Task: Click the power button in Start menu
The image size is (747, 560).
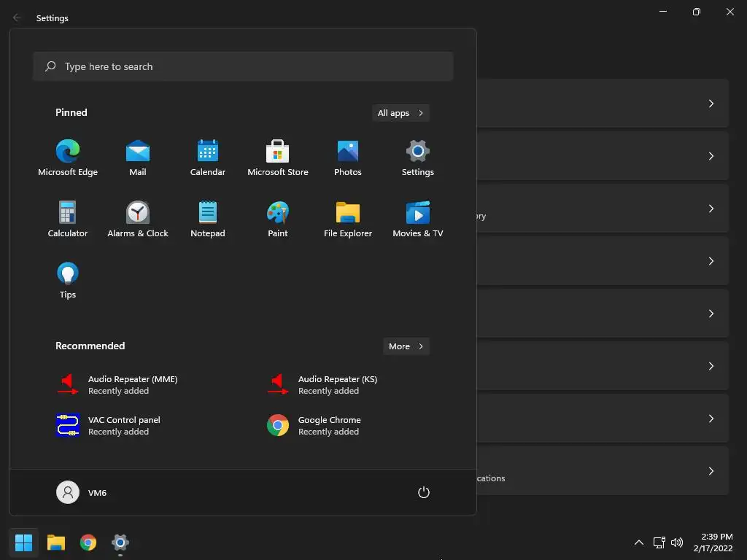Action: tap(424, 492)
